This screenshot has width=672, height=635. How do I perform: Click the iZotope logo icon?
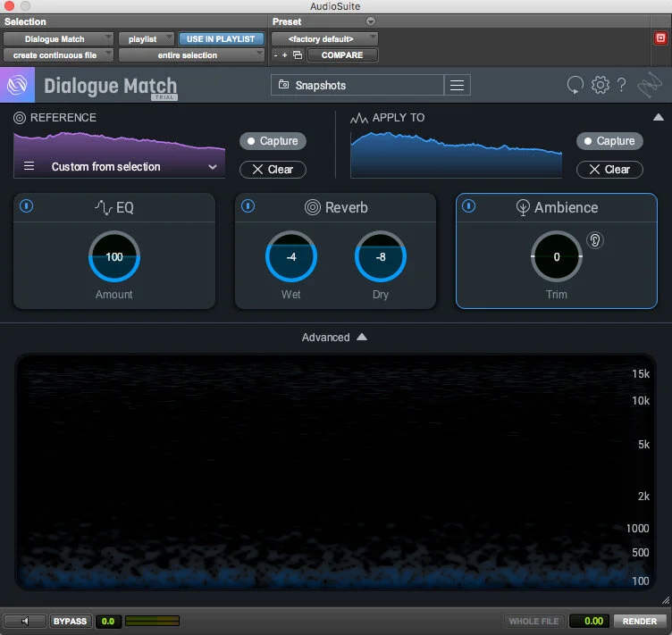pos(17,85)
